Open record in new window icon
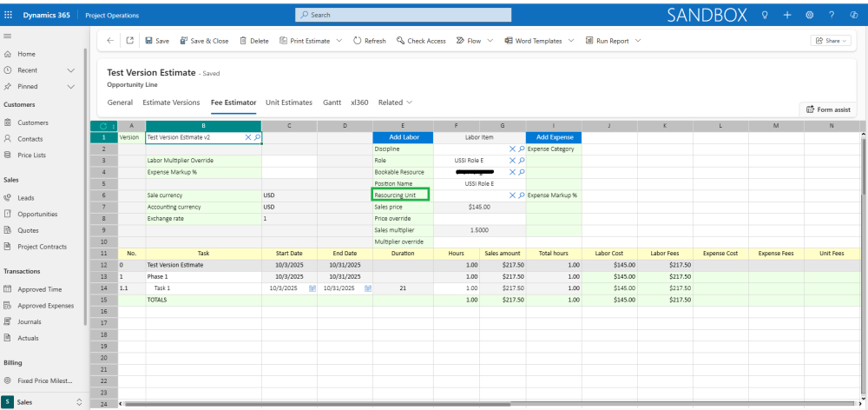The width and height of the screenshot is (868, 410). tap(129, 41)
